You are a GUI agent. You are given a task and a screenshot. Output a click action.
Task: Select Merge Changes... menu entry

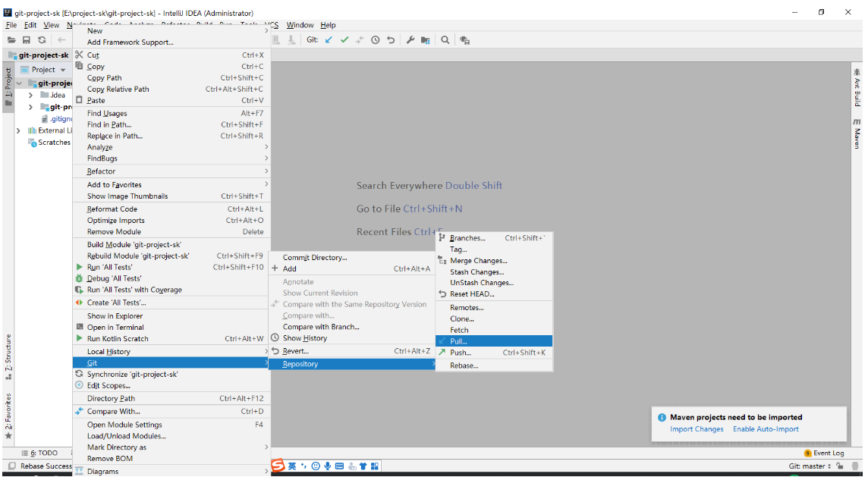pyautogui.click(x=494, y=261)
